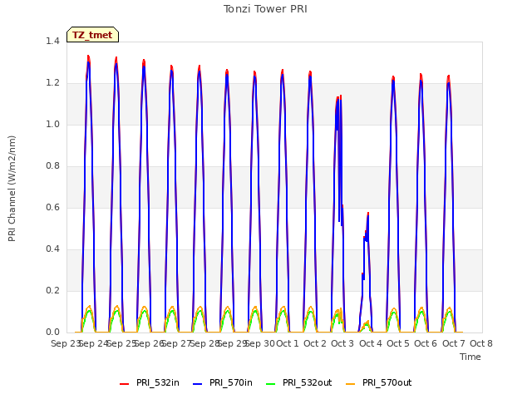
Task: Click the 1.4 y-axis tick label
Action: tap(52, 41)
